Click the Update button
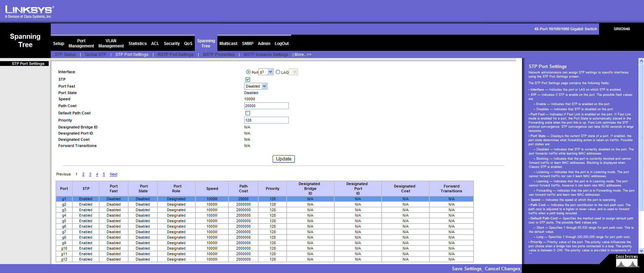The height and width of the screenshot is (273, 644). pos(284,159)
